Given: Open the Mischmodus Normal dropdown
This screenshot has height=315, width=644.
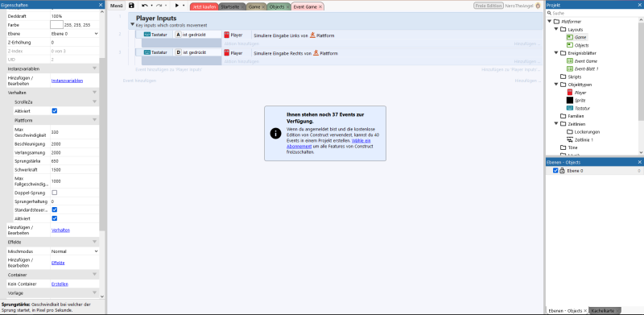Looking at the screenshot, I should click(x=74, y=251).
